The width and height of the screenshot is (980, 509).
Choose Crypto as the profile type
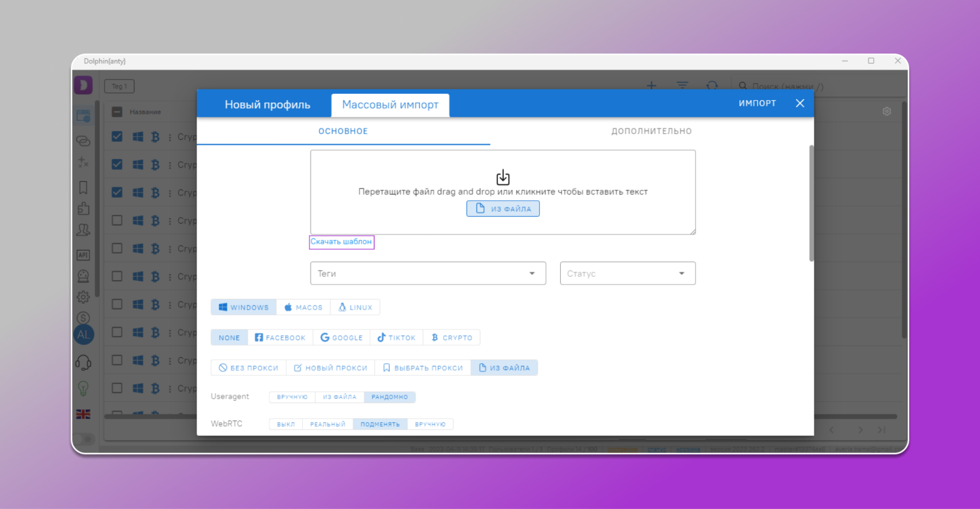(x=452, y=338)
